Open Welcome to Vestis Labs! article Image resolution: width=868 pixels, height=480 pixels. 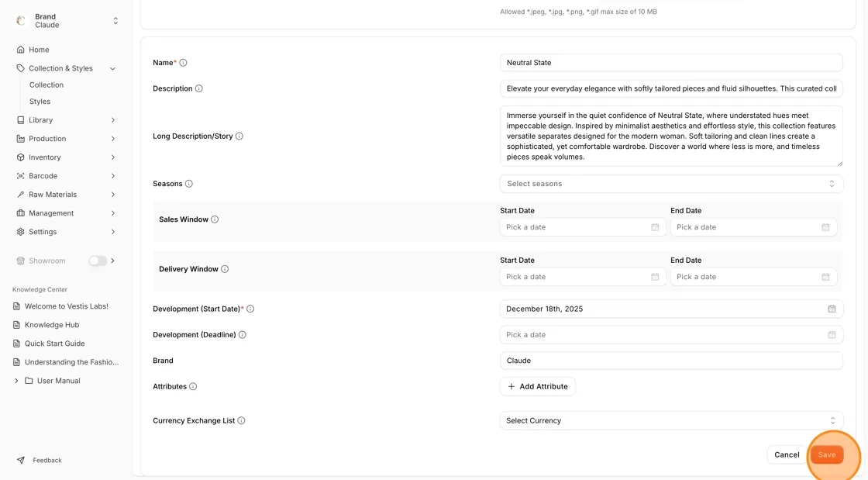67,306
